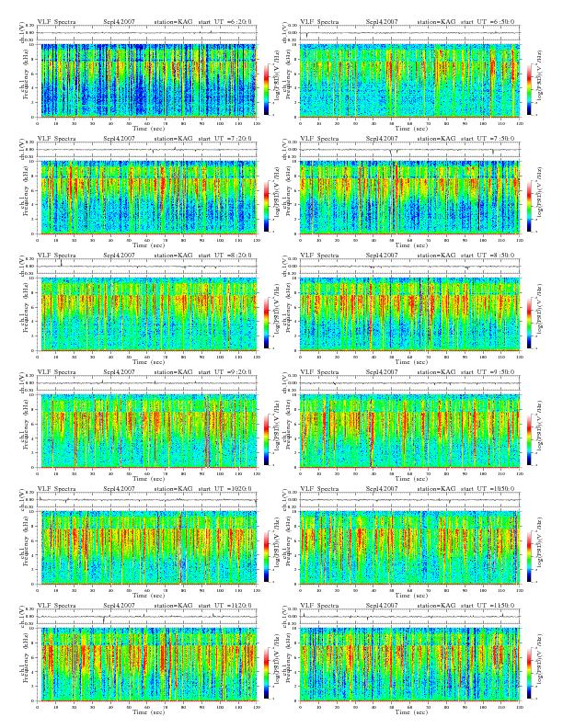The image size is (563, 728).
Task: Click the title text 'start UT =8:50:0'
Action: [x=488, y=255]
